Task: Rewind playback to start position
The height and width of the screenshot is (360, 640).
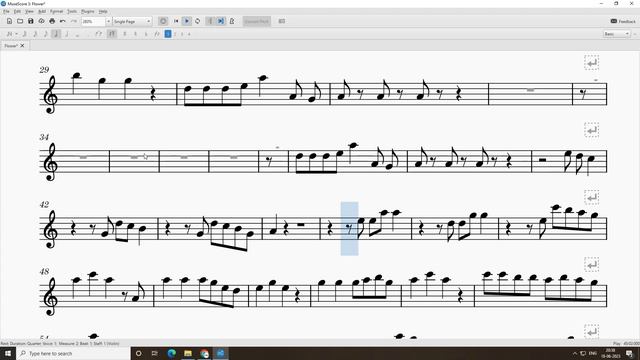Action: [x=176, y=21]
